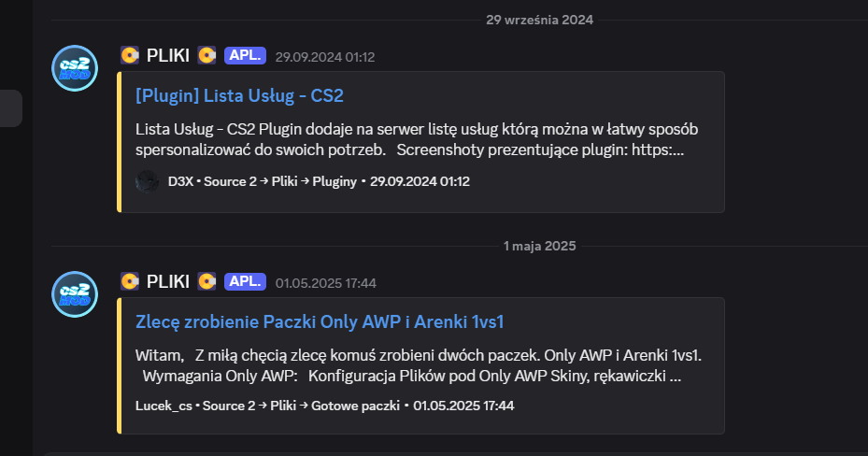This screenshot has height=456, width=868.
Task: Open the "[Plugin] Lista Usług - CS2" link
Action: click(240, 95)
